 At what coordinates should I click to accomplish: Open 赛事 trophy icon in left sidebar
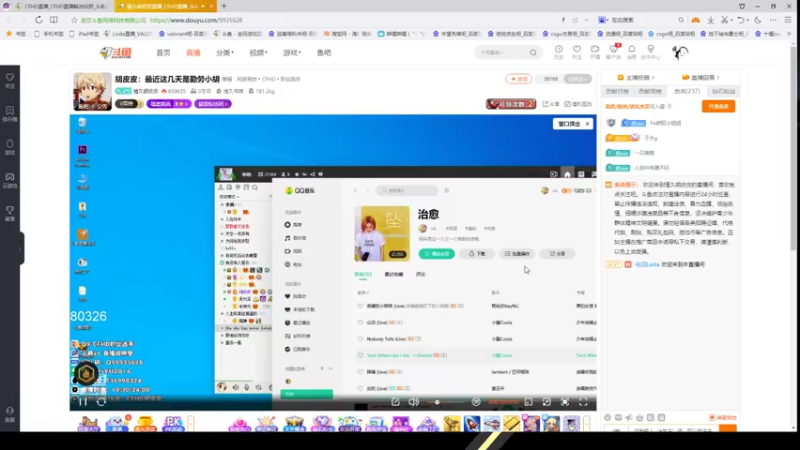[10, 213]
